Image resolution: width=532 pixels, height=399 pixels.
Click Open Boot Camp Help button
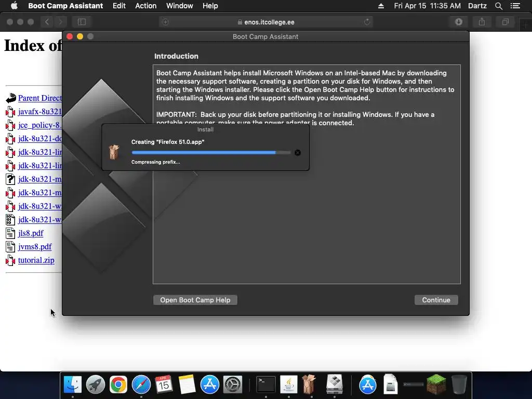coord(195,300)
